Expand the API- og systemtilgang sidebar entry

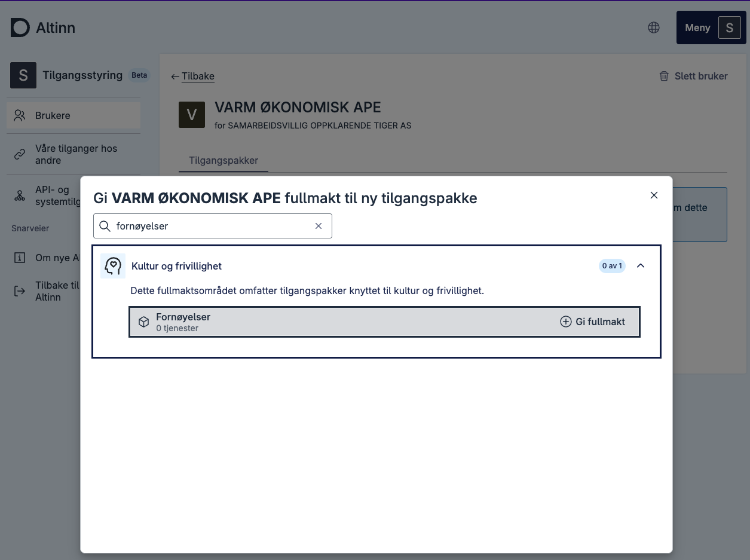coord(60,195)
